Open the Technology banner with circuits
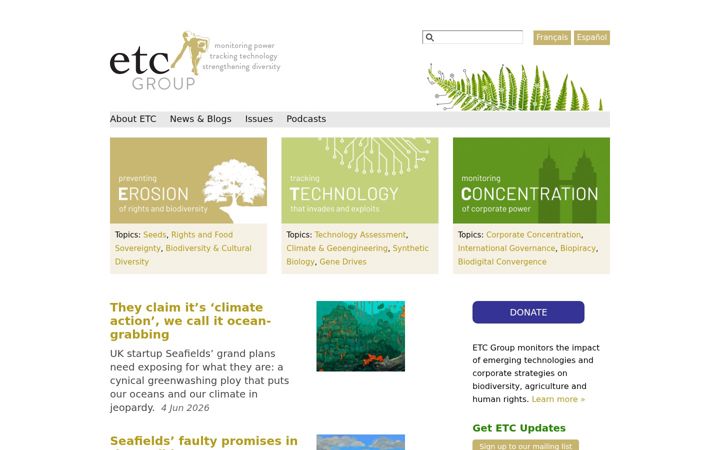The height and width of the screenshot is (450, 720). [360, 180]
